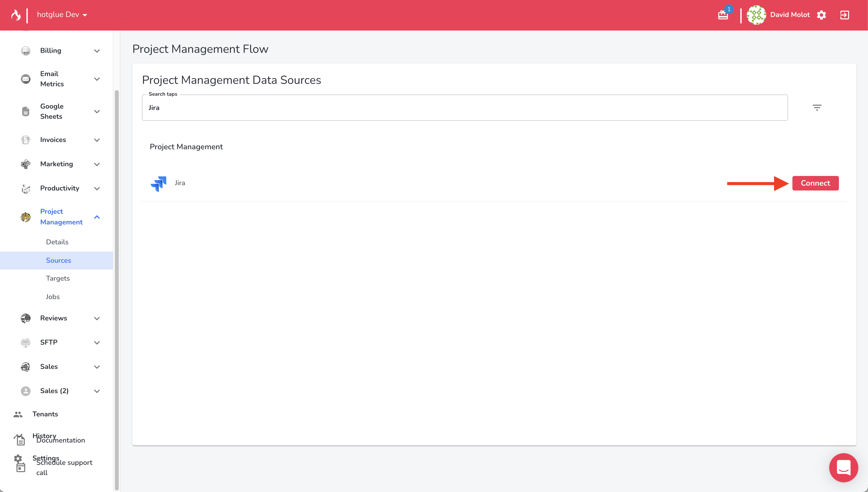
Task: Click the logout icon in header
Action: pos(844,15)
